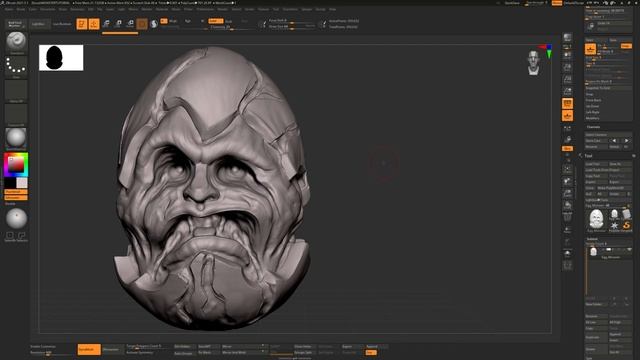This screenshot has height=360, width=640.
Task: Select the Scale transform icon
Action: [x=118, y=24]
